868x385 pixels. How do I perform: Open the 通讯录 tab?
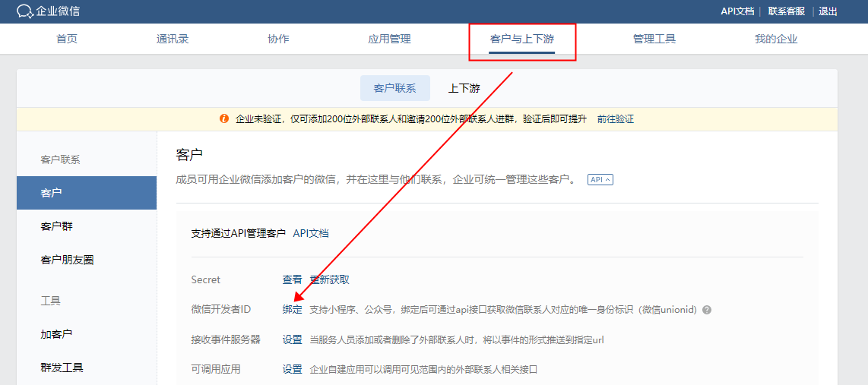[x=173, y=39]
